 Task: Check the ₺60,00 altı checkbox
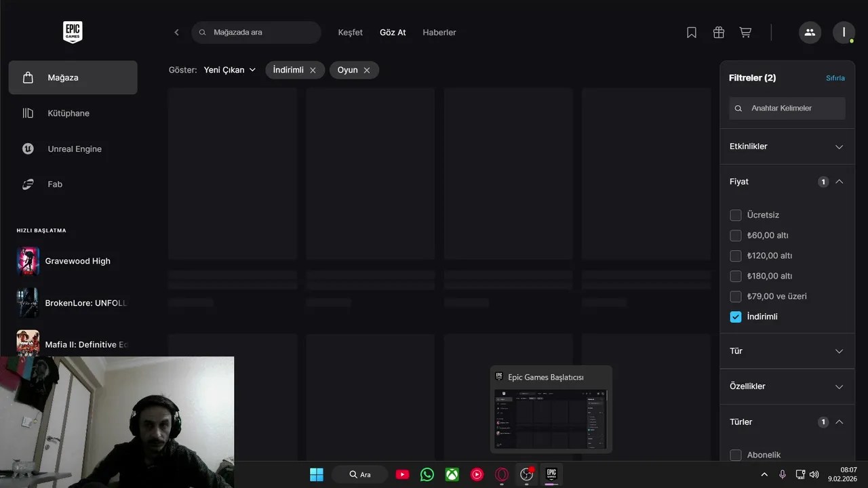click(736, 235)
